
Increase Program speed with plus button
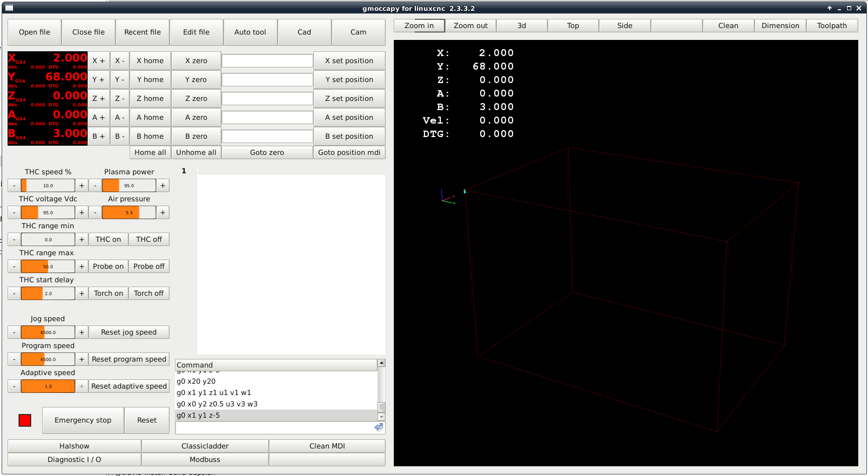point(82,359)
